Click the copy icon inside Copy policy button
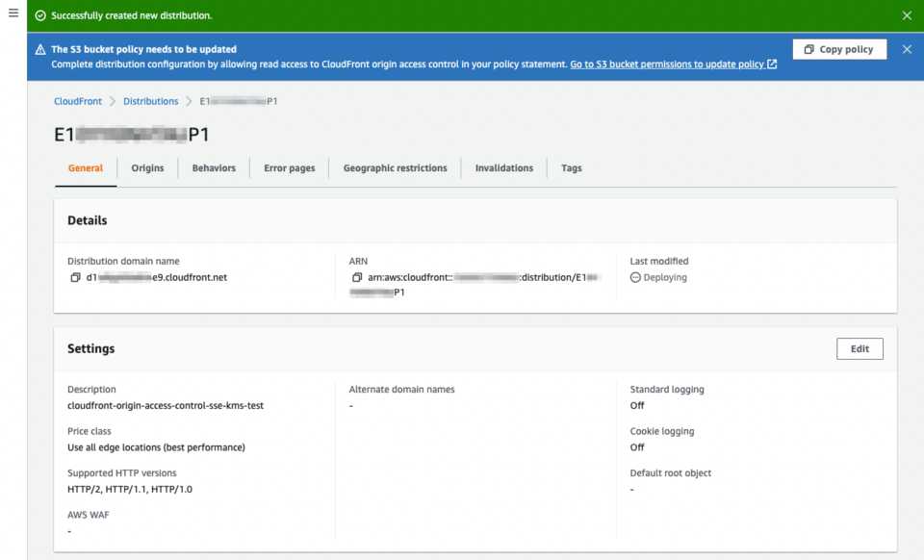Screen dimensions: 924x560 pyautogui.click(x=809, y=48)
